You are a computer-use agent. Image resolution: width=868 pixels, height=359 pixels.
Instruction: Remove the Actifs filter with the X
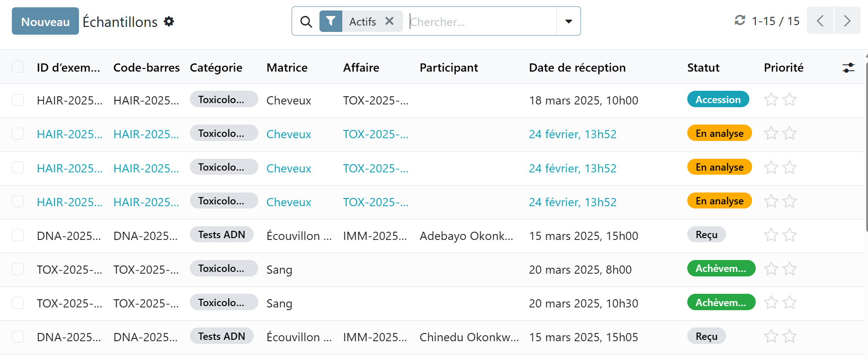(389, 21)
